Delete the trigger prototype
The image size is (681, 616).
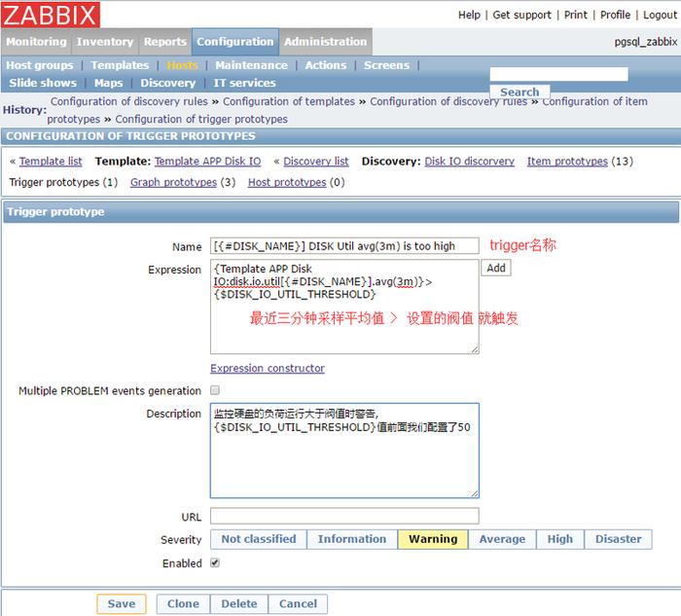pyautogui.click(x=238, y=603)
